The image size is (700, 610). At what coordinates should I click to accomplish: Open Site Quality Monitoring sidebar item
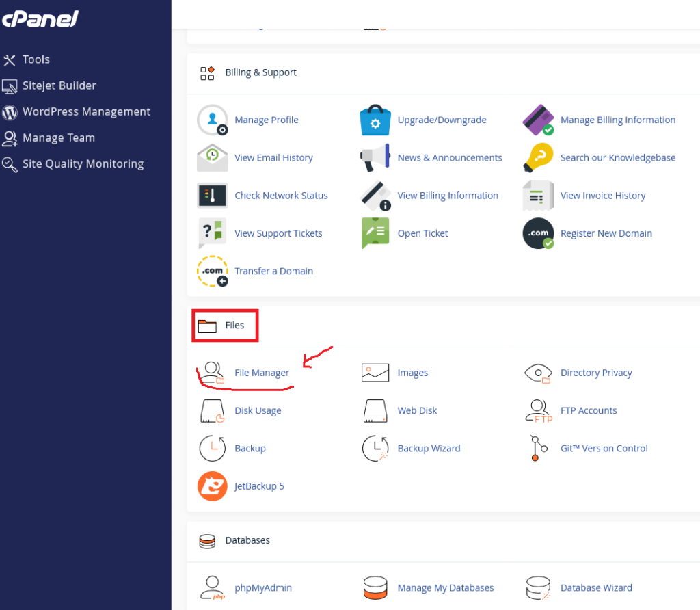tap(83, 163)
